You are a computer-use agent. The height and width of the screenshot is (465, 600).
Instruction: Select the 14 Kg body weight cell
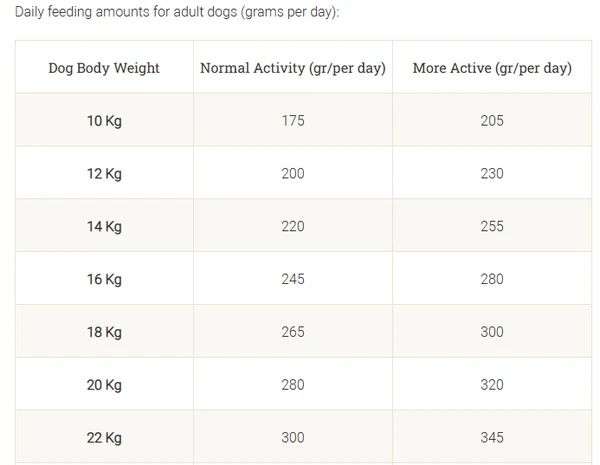[104, 227]
